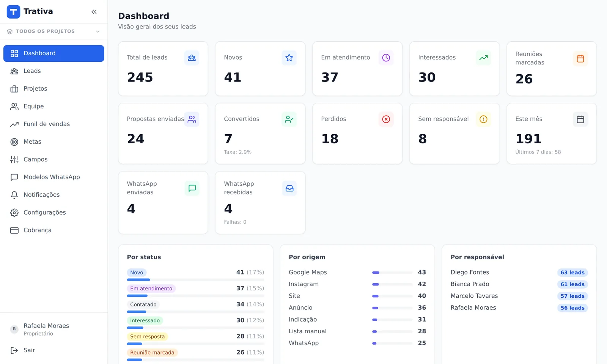607x364 pixels.
Task: Click the total leads value 245
Action: (140, 77)
